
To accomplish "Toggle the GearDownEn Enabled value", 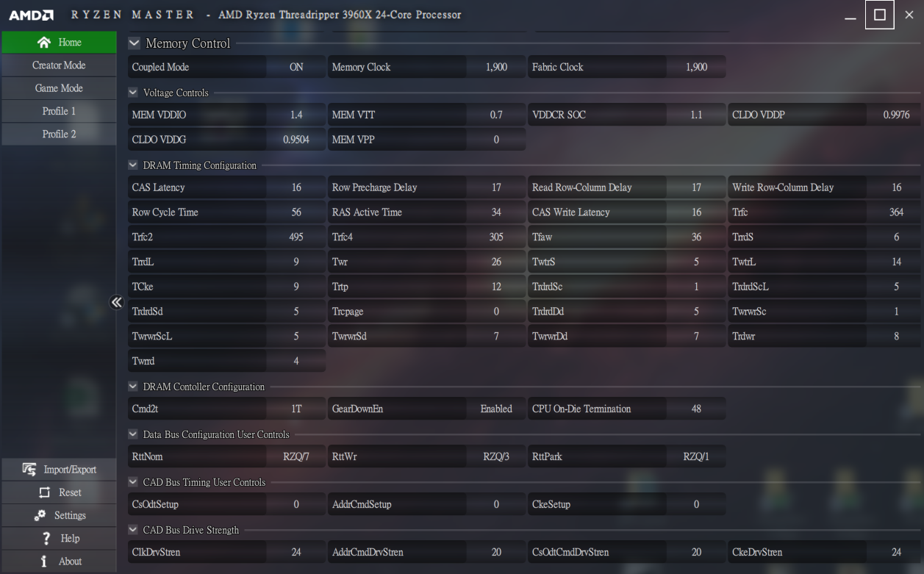I will pyautogui.click(x=496, y=409).
